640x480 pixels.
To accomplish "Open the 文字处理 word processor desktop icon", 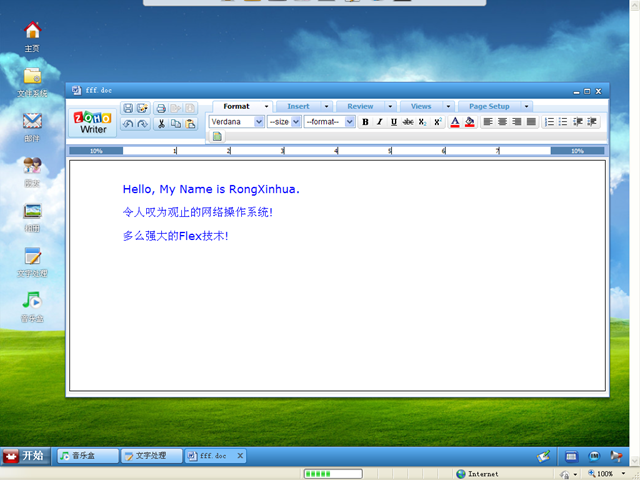I will click(32, 262).
